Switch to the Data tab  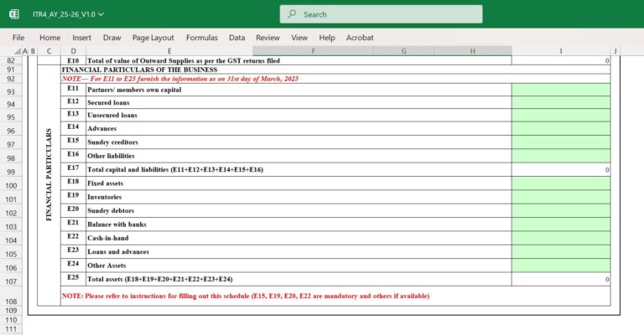click(x=237, y=38)
